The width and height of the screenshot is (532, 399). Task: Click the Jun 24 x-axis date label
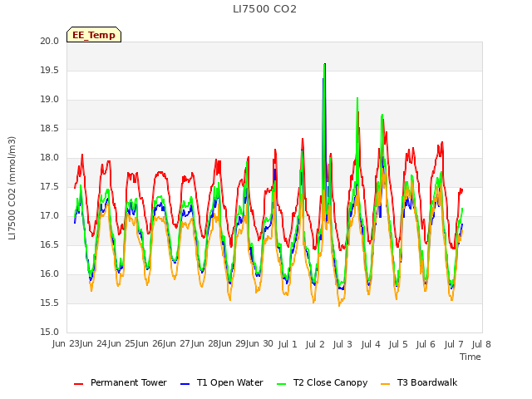tap(94, 344)
